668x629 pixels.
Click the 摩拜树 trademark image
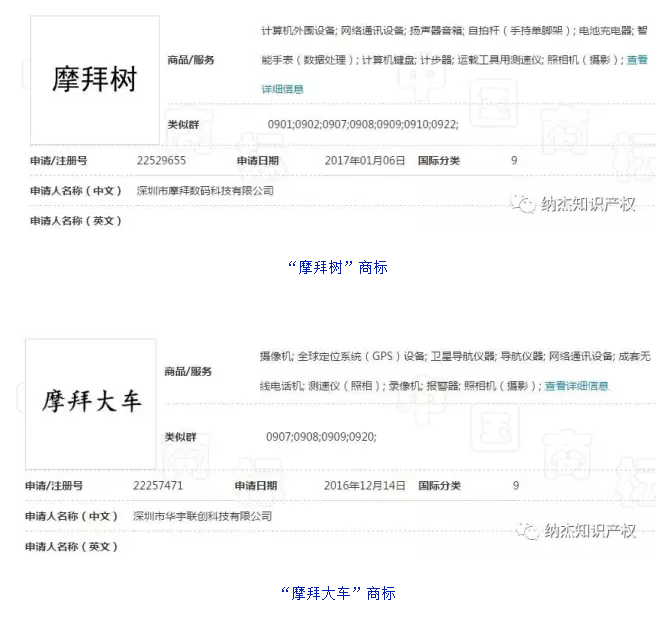click(95, 80)
